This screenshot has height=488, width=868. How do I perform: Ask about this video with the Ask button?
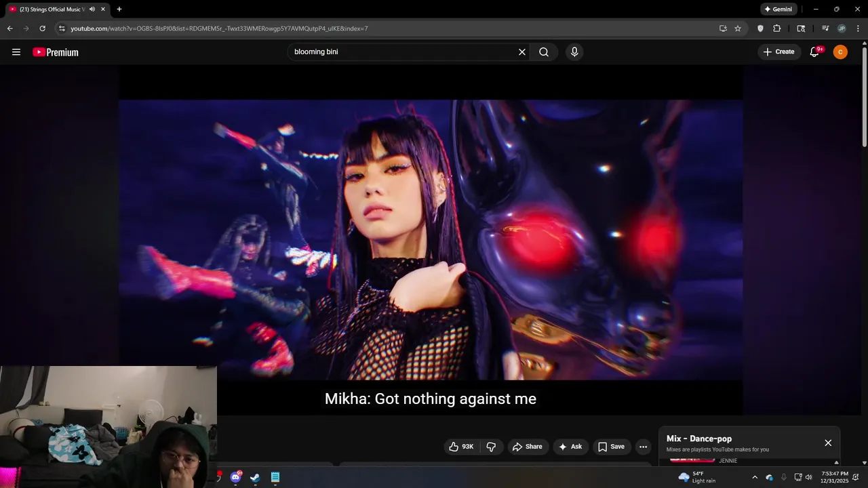570,447
